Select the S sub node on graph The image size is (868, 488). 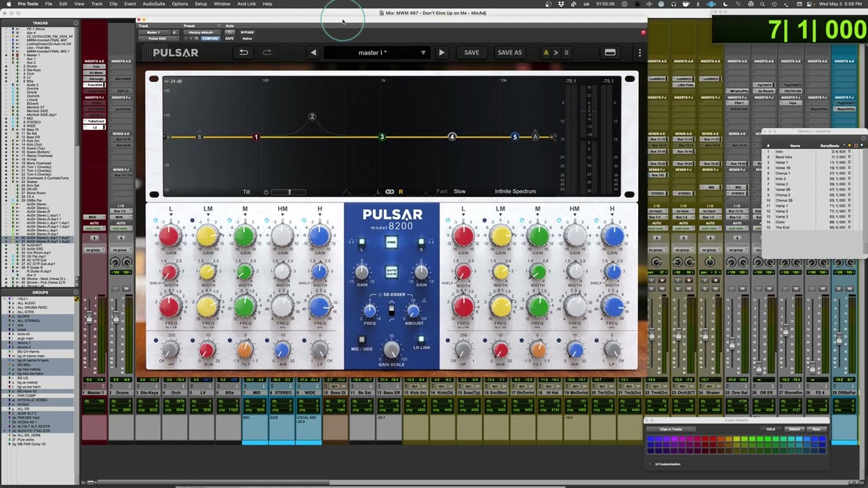point(199,137)
